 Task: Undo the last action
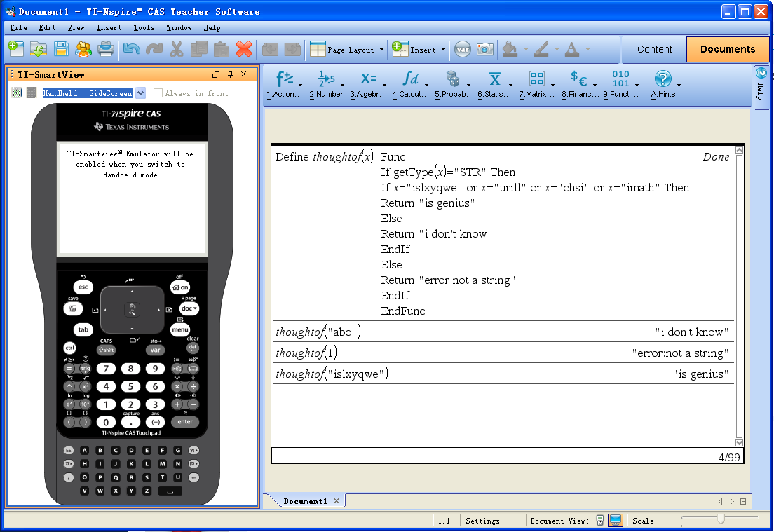[x=131, y=49]
